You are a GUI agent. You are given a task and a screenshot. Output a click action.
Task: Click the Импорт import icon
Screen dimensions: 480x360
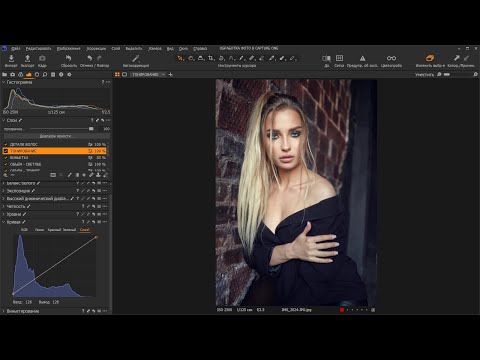[11, 58]
